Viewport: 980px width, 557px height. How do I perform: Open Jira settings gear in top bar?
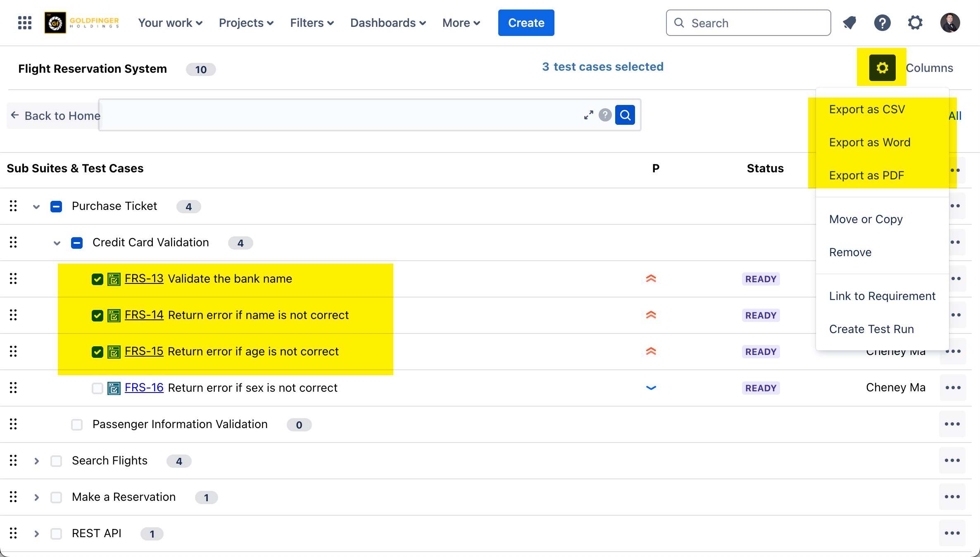[915, 23]
